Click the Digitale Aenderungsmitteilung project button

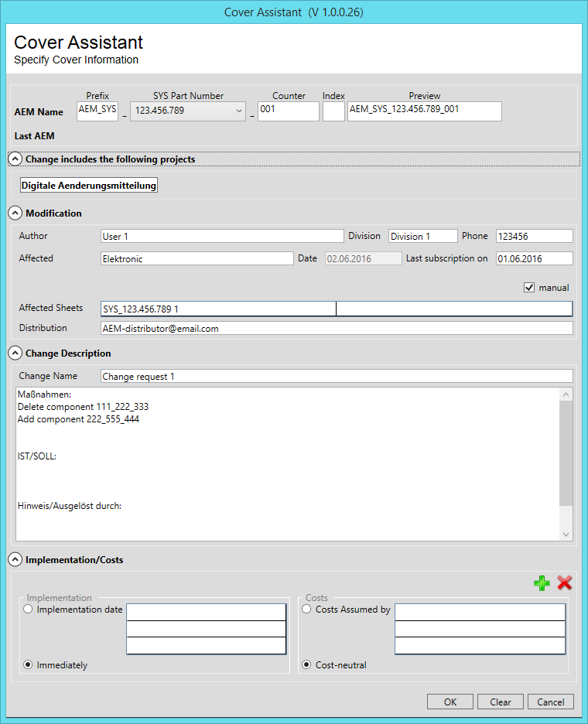click(x=89, y=186)
